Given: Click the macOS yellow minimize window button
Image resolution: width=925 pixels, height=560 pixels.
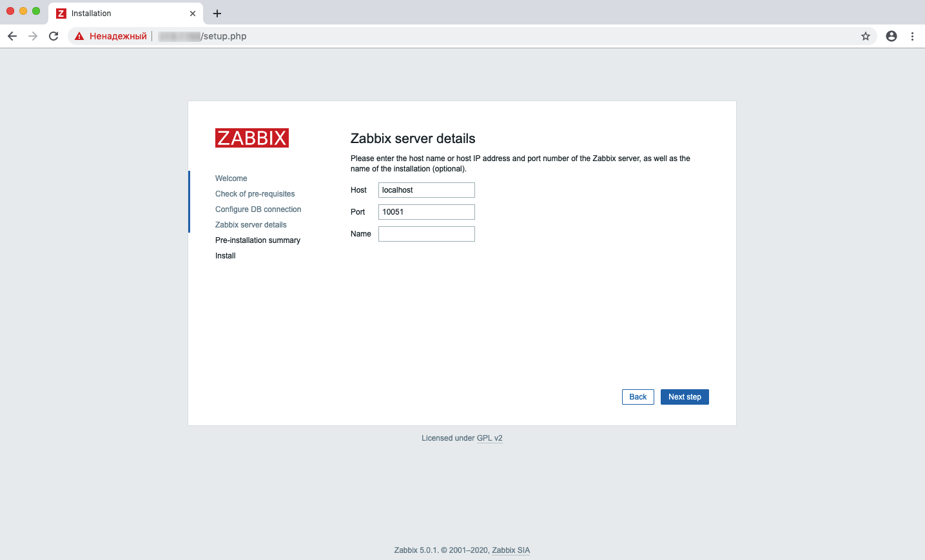Looking at the screenshot, I should [x=23, y=11].
